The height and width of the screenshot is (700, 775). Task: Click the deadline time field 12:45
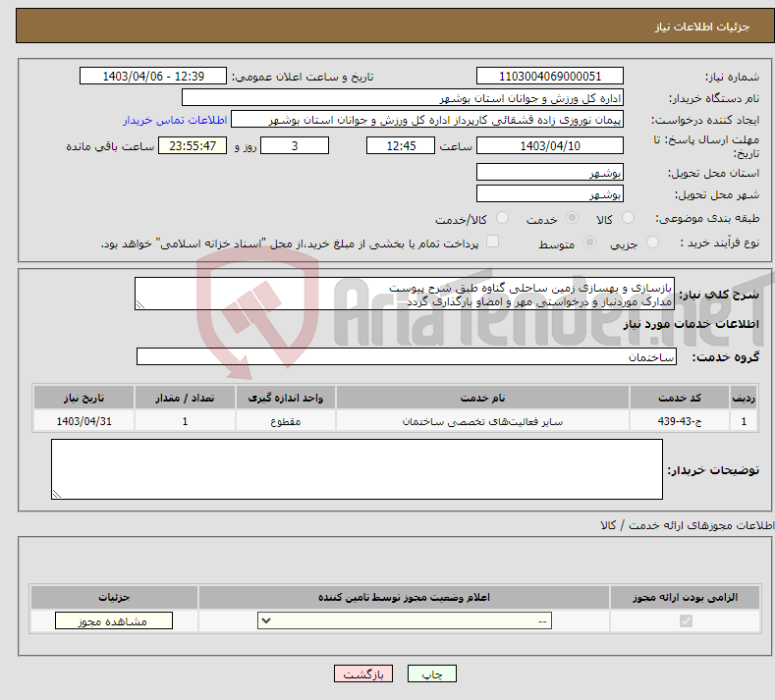(x=401, y=145)
